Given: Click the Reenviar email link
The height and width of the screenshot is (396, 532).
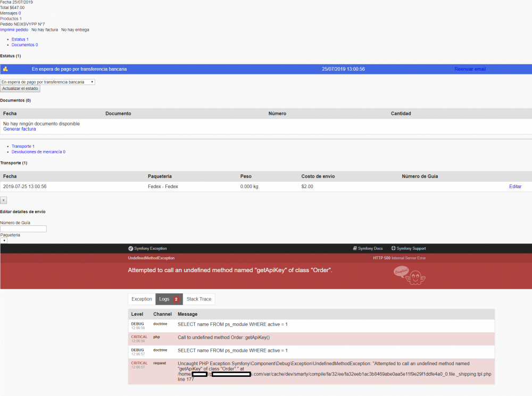Looking at the screenshot, I should (x=470, y=69).
